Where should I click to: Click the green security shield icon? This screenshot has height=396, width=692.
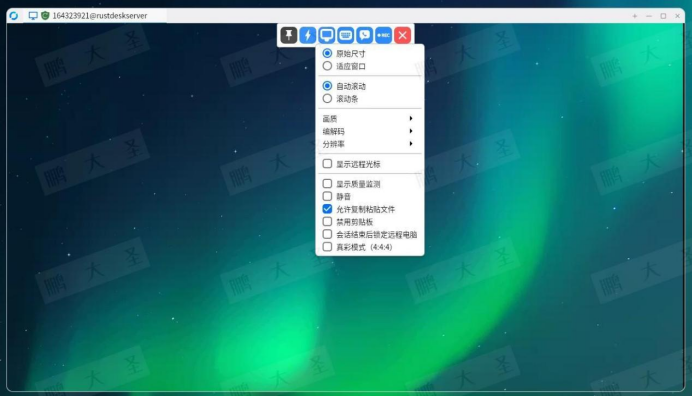point(45,15)
